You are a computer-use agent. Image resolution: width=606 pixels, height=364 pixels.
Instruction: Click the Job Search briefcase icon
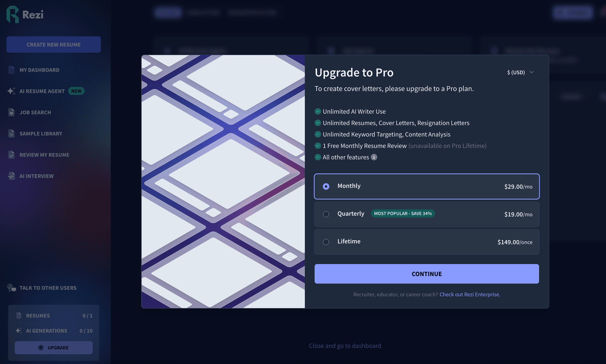(x=11, y=112)
